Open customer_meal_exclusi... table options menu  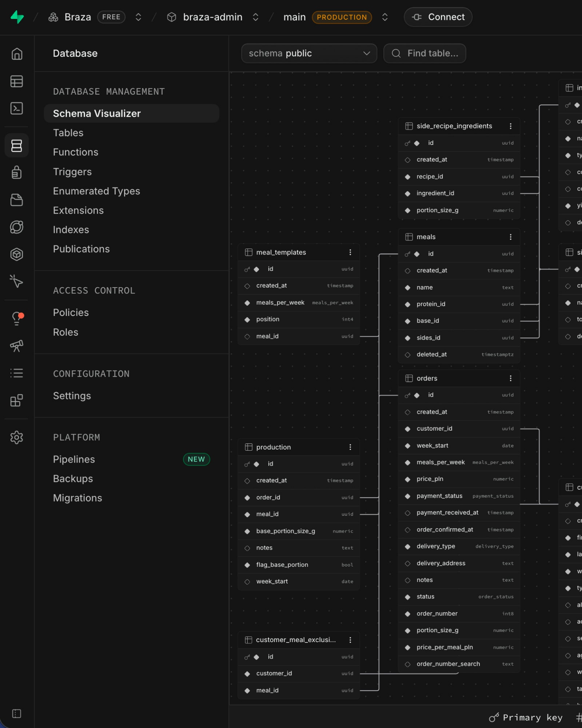pos(350,640)
